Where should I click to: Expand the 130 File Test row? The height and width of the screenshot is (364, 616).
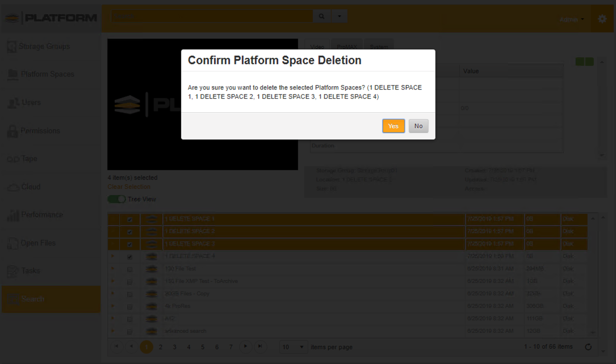(113, 269)
